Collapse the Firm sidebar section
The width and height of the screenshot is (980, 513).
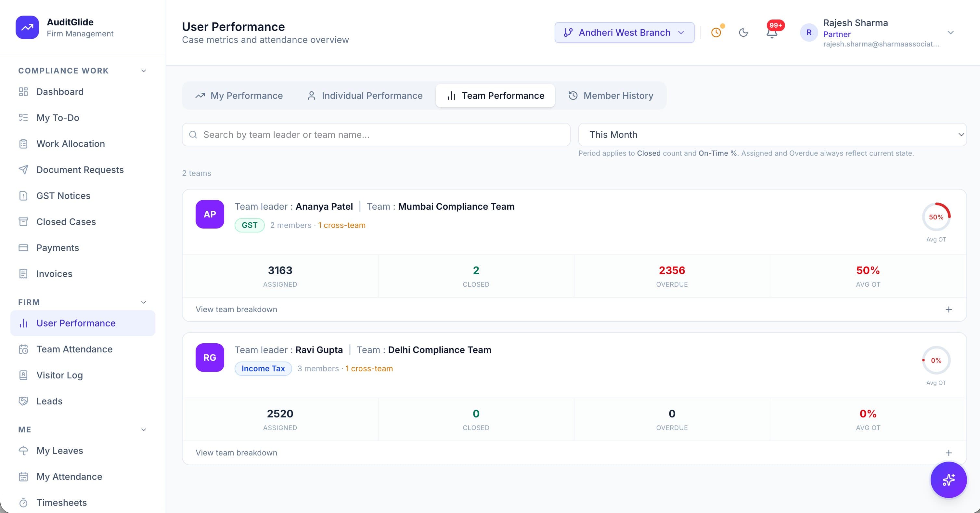[143, 302]
